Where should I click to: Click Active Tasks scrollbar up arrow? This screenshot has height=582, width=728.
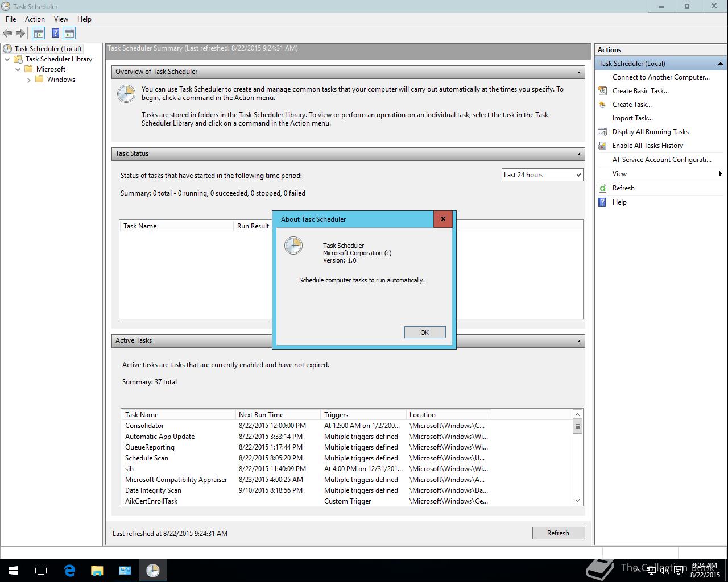click(577, 414)
